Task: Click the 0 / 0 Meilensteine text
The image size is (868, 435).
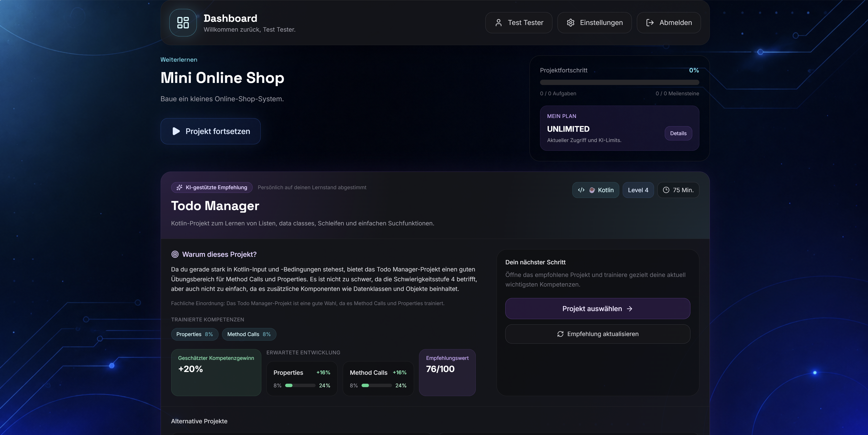Action: (677, 93)
